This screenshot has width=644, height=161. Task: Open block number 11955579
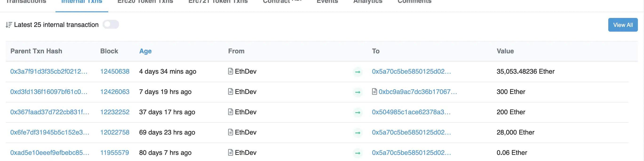tap(115, 153)
